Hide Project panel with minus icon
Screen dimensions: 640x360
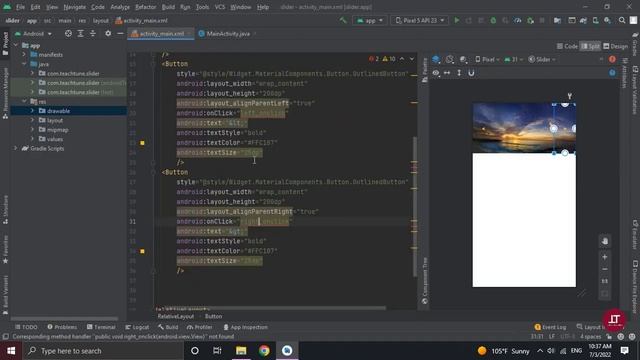120,33
